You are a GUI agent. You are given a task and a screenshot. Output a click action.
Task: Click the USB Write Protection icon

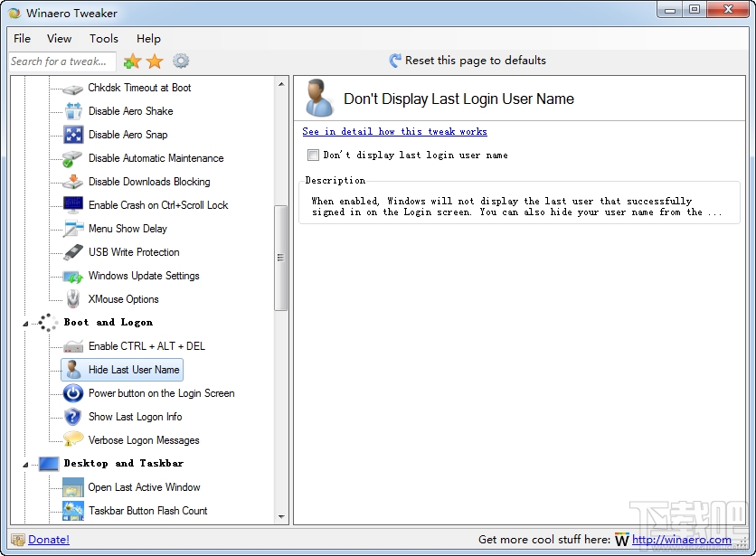(73, 252)
